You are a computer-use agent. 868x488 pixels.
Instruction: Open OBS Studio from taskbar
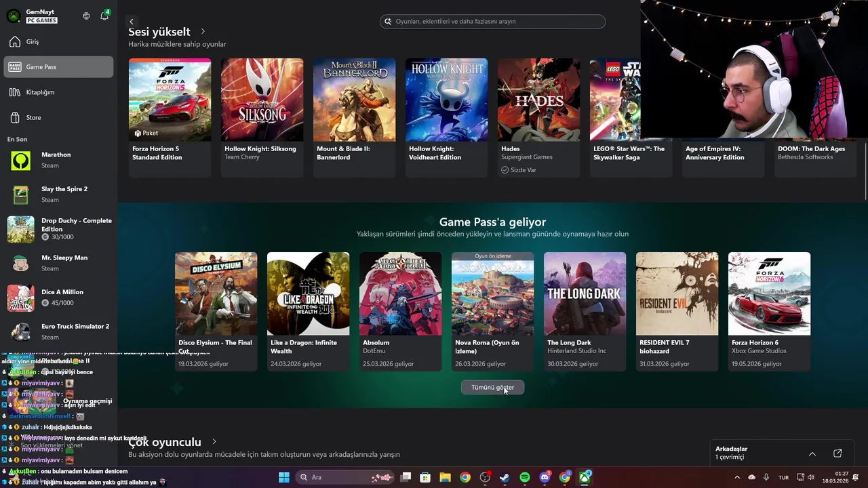485,477
